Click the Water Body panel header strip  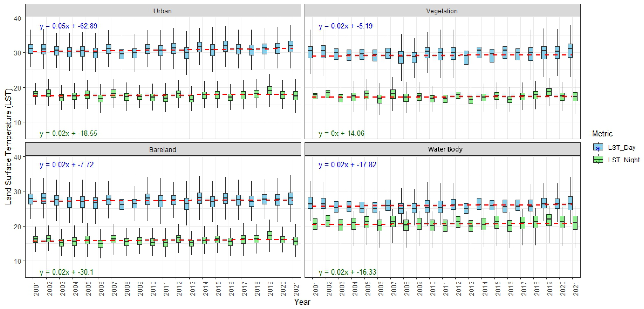pos(445,149)
